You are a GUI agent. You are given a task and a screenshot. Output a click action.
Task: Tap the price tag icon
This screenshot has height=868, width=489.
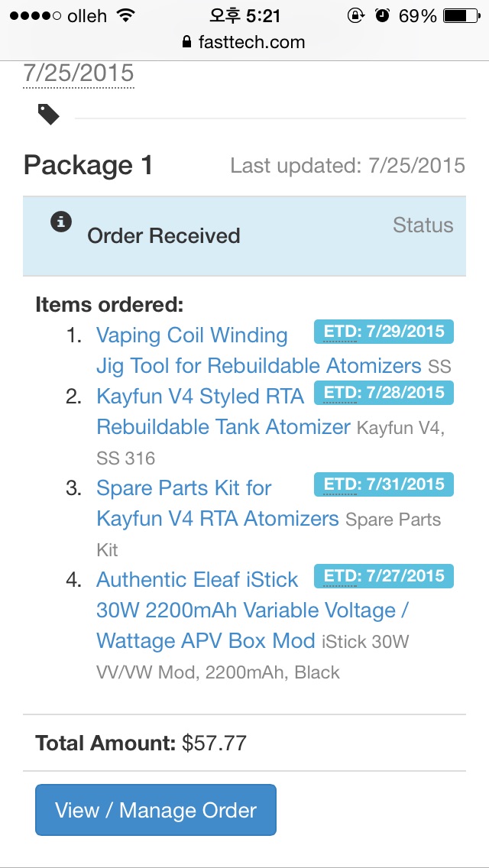pyautogui.click(x=49, y=115)
